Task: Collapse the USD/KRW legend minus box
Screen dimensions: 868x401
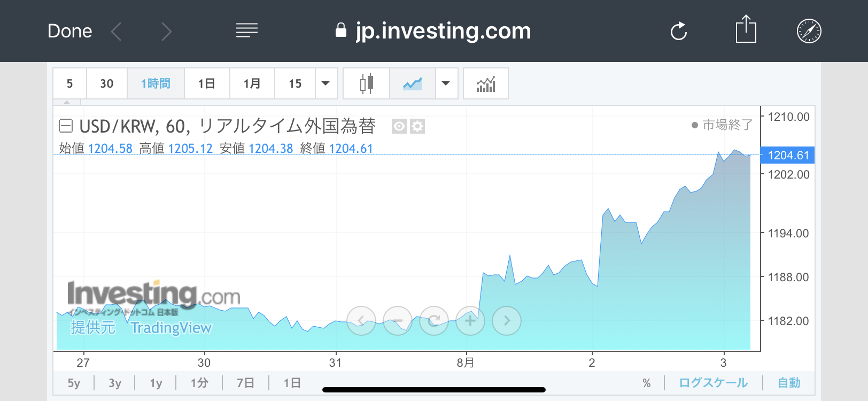Action: [66, 126]
